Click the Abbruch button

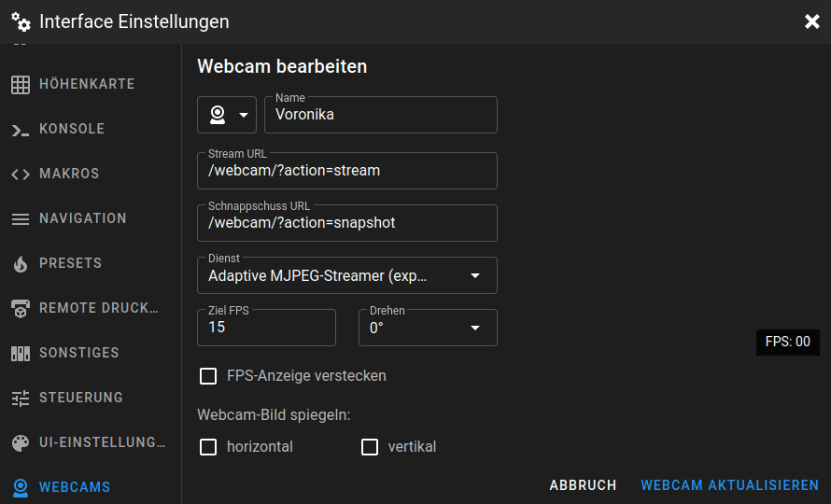coord(583,485)
